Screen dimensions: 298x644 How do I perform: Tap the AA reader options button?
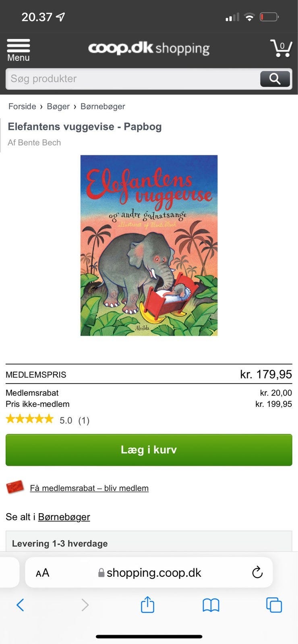click(42, 573)
